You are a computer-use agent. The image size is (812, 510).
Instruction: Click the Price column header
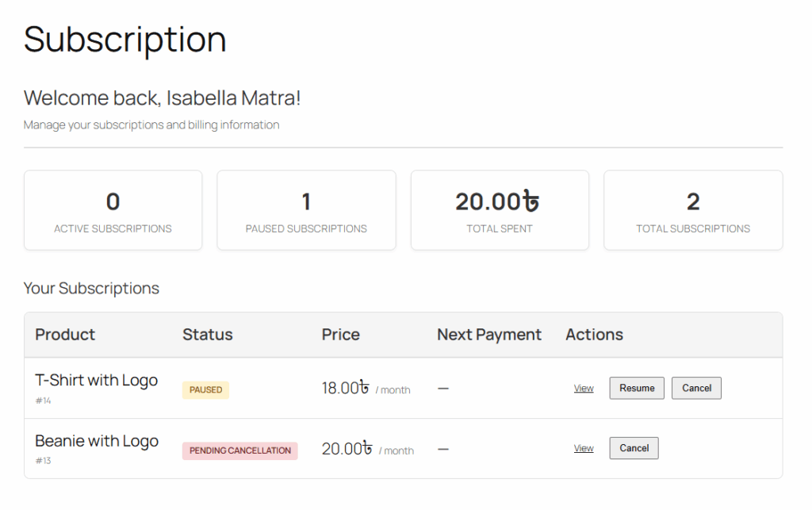[340, 335]
